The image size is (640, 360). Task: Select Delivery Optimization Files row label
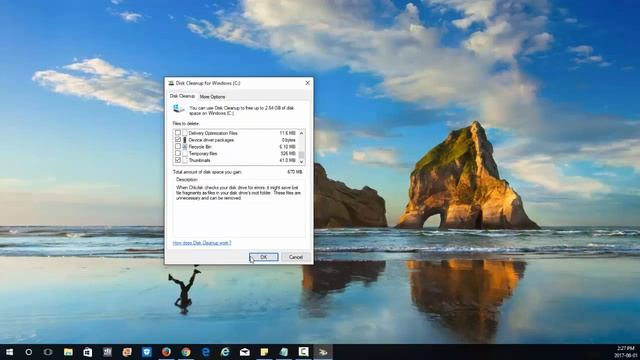click(x=213, y=133)
